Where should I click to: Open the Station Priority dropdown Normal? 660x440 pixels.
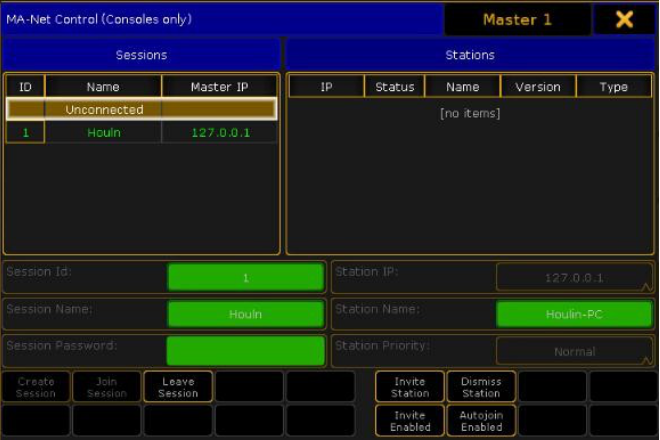pyautogui.click(x=574, y=351)
